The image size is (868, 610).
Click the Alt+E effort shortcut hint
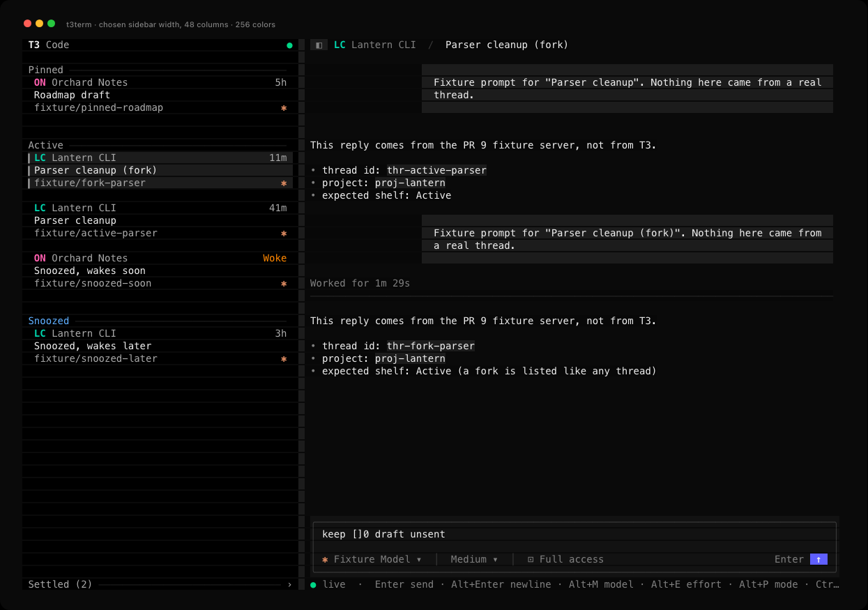pos(686,584)
